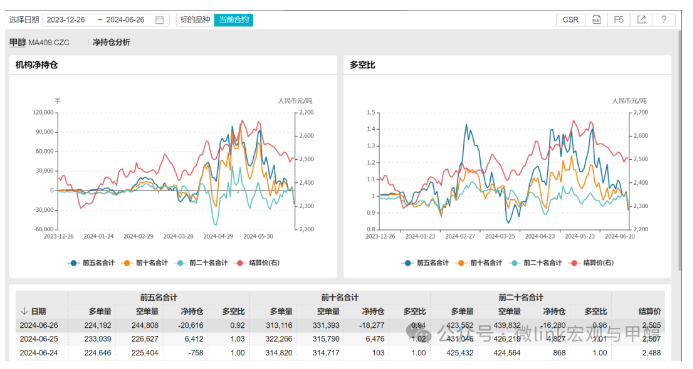Viewport: 693px width, 369px height.
Task: Click the 前五名合计 table group header
Action: point(159,297)
